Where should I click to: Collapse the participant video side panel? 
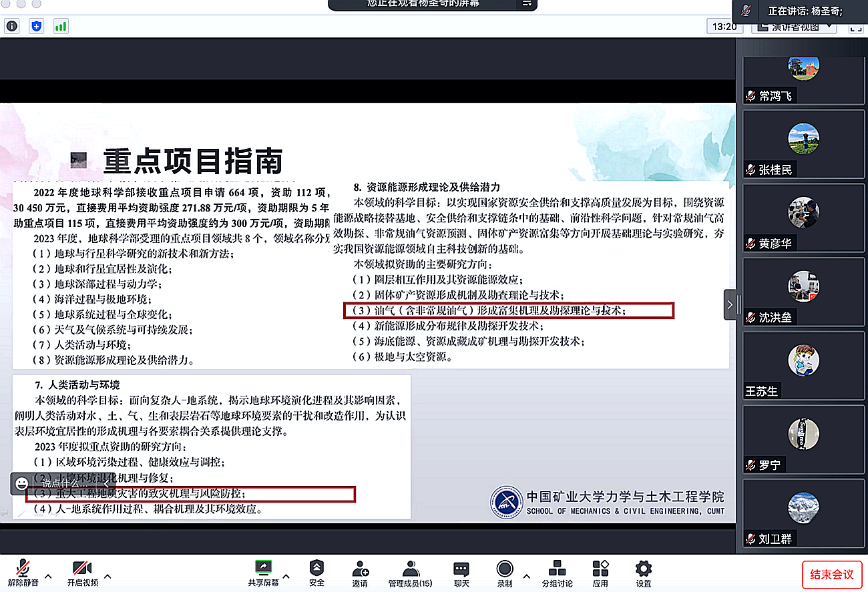point(730,304)
